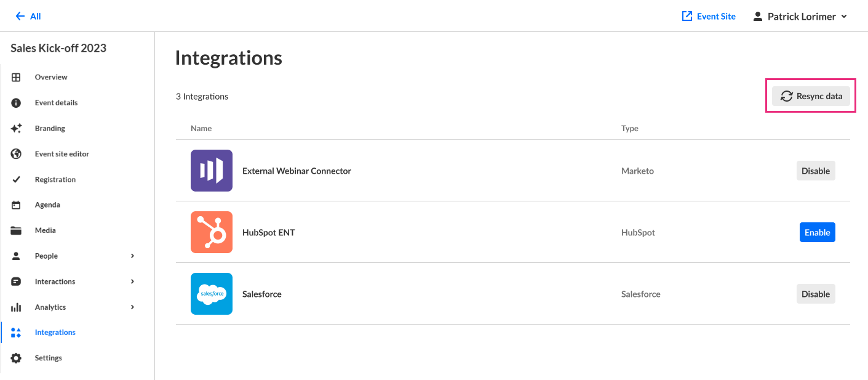The height and width of the screenshot is (380, 868).
Task: Open the Event Site link
Action: pyautogui.click(x=709, y=17)
